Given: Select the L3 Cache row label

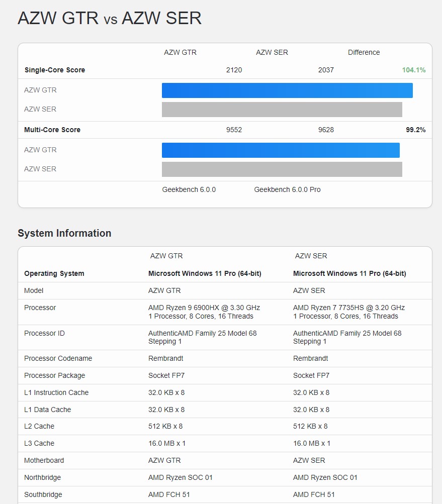Looking at the screenshot, I should tap(39, 443).
